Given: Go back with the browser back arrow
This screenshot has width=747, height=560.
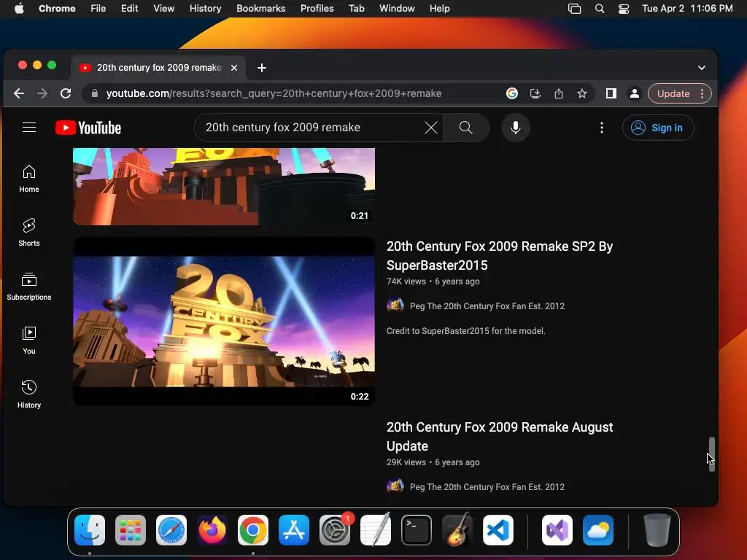Looking at the screenshot, I should pos(19,93).
